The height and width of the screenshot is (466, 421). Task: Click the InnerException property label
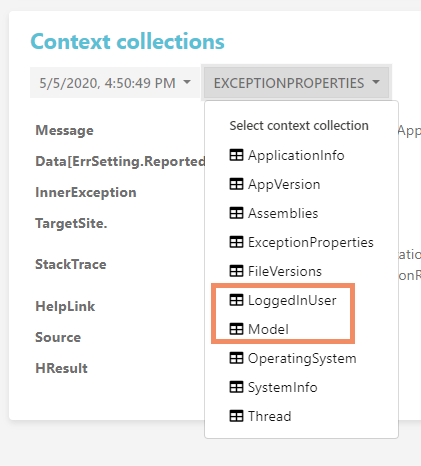coord(86,192)
